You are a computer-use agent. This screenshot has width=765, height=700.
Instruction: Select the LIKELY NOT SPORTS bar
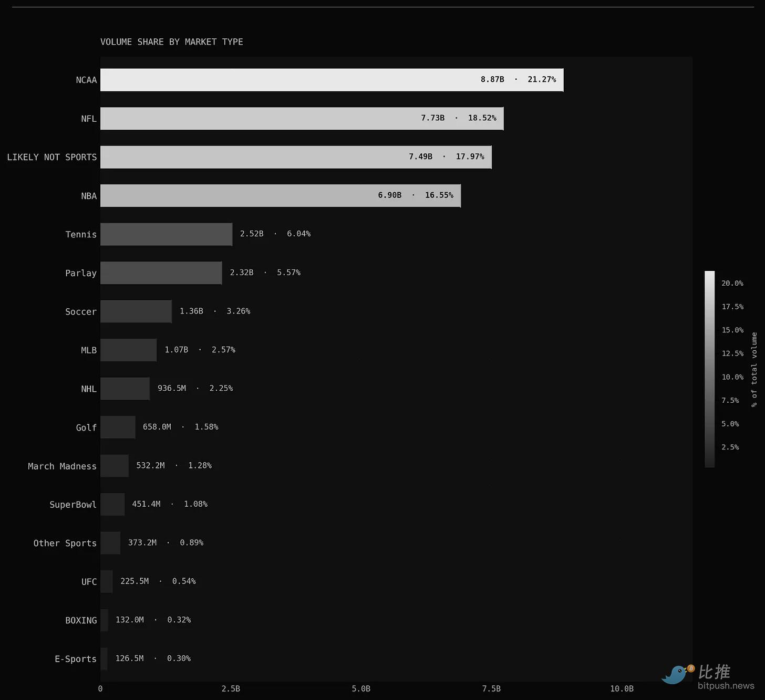(x=296, y=157)
